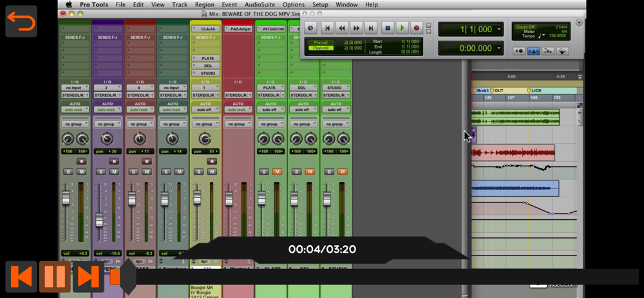Mute the red BASS track
Viewport: 644px width, 298px height.
coord(147,172)
